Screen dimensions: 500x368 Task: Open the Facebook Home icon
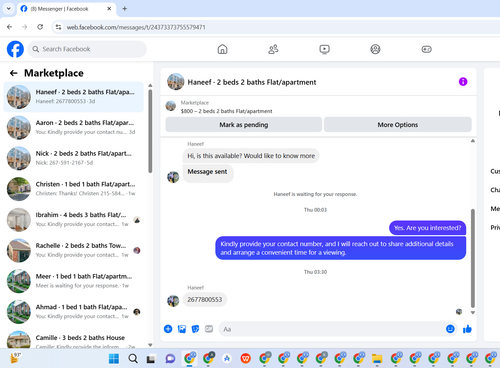(222, 49)
